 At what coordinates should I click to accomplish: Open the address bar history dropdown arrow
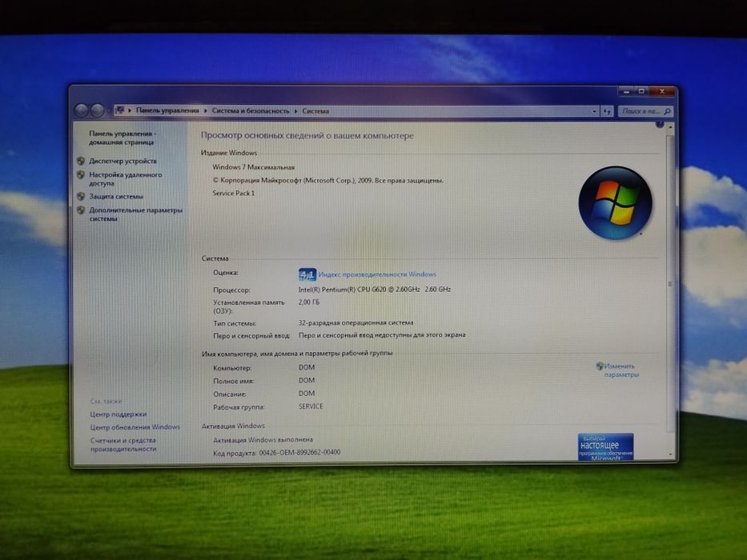[594, 111]
